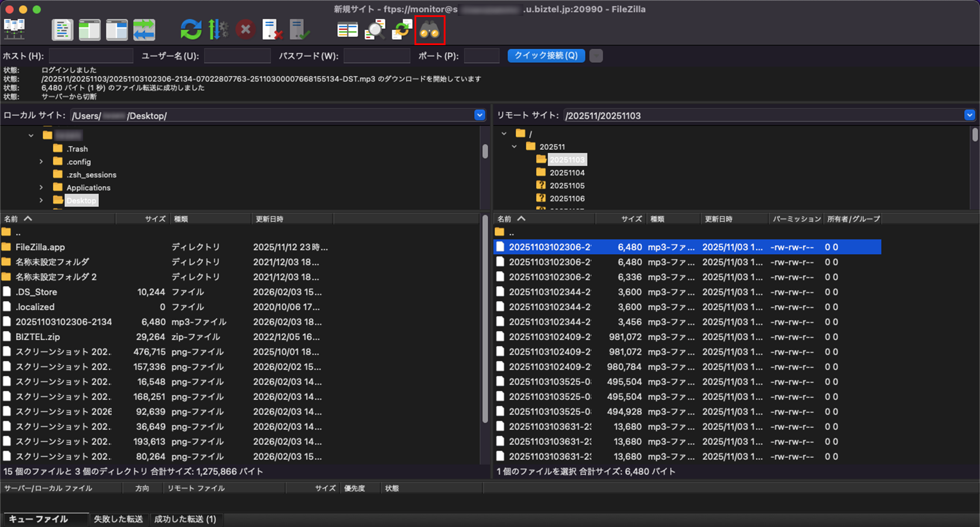
Task: Disconnect from the current server
Action: coord(272,29)
